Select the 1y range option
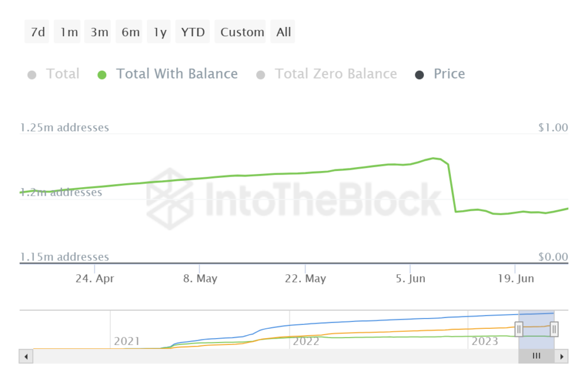Screen dimensions: 588x392 point(160,32)
